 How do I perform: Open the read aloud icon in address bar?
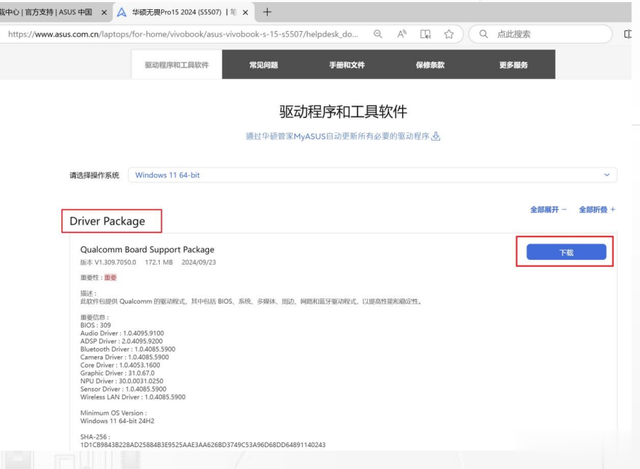pyautogui.click(x=402, y=34)
